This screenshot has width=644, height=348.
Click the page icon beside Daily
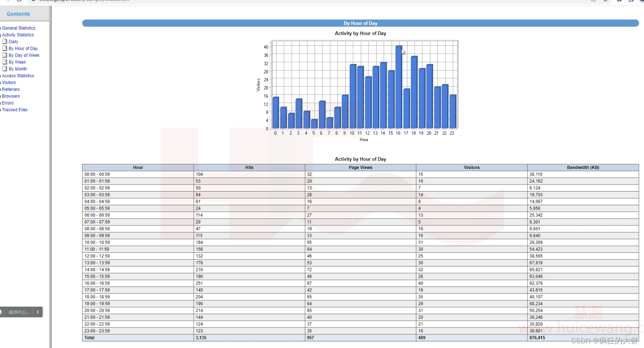point(5,41)
